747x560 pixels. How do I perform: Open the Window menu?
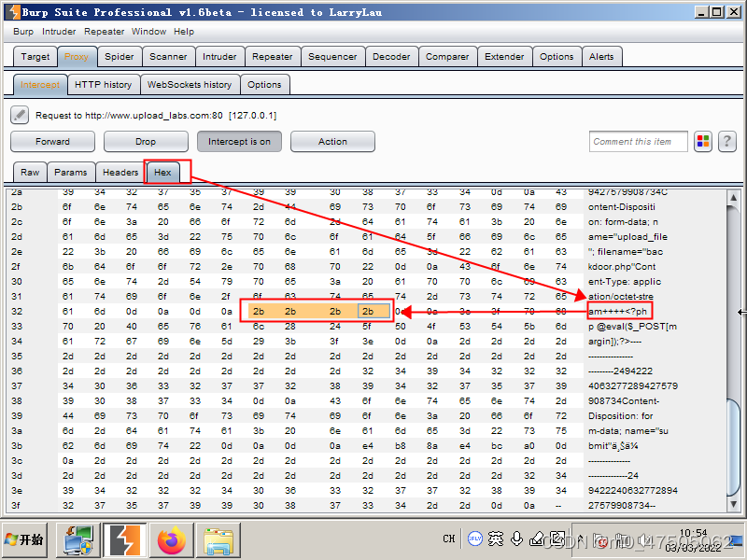tap(148, 32)
